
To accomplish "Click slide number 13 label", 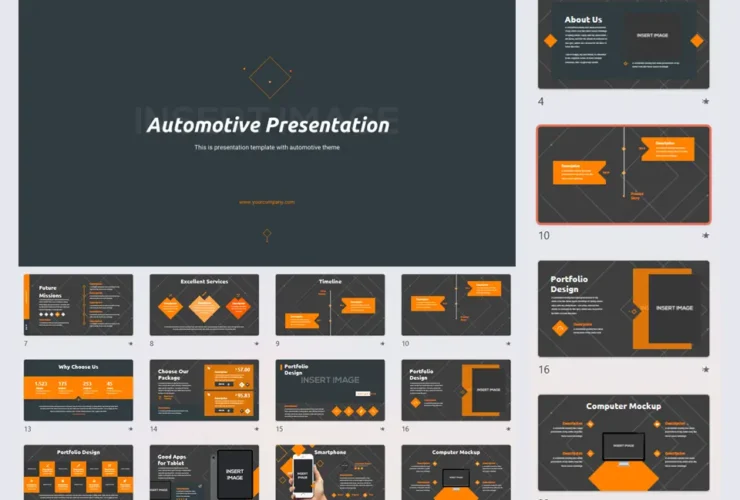I will tap(27, 429).
